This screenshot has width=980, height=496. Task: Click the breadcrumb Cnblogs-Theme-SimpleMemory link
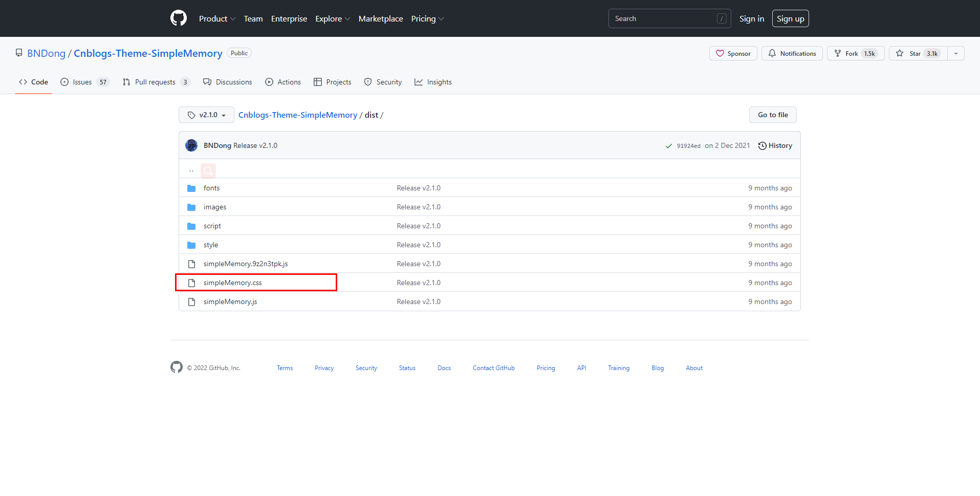point(298,115)
